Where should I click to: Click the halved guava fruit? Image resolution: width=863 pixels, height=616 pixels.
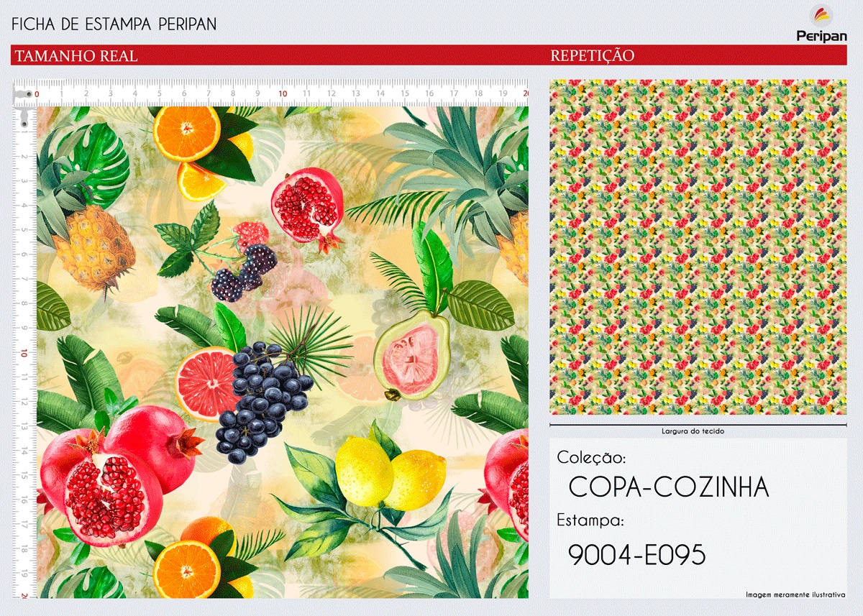412,356
